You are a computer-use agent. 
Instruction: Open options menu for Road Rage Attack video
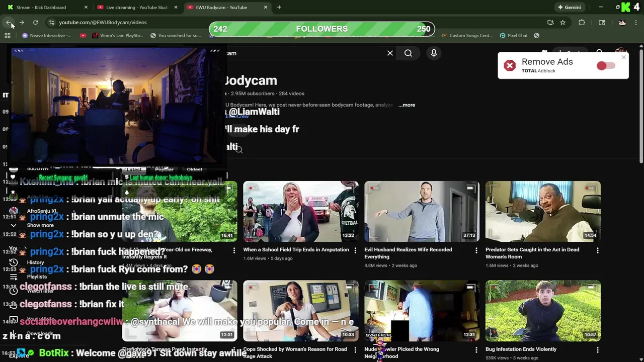tap(355, 349)
